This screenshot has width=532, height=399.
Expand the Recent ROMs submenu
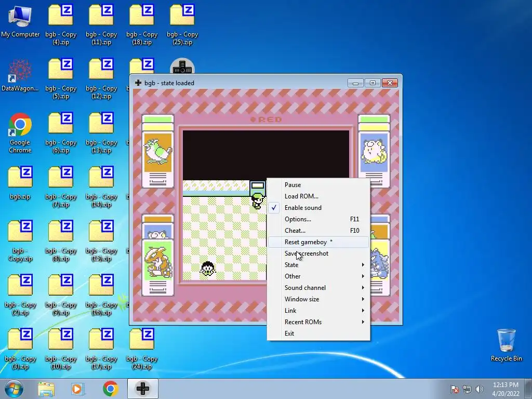click(318, 322)
